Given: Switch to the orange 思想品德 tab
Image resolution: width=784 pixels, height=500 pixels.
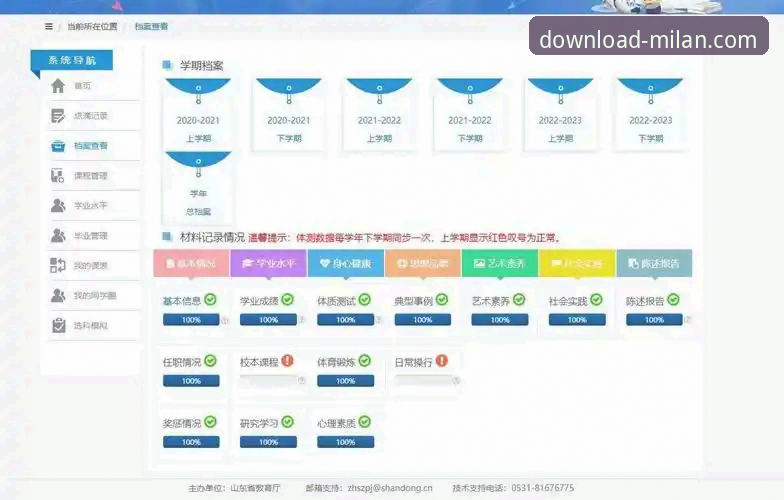Looking at the screenshot, I should point(423,263).
